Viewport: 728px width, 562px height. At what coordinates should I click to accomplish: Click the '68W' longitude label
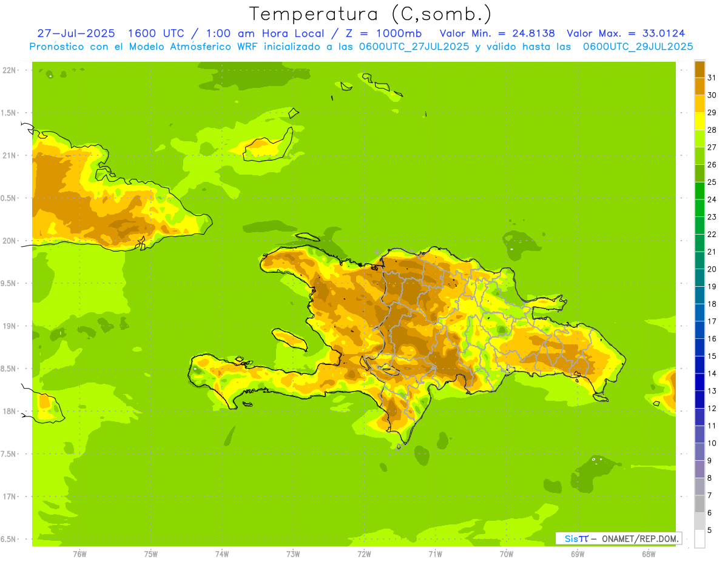(x=649, y=554)
